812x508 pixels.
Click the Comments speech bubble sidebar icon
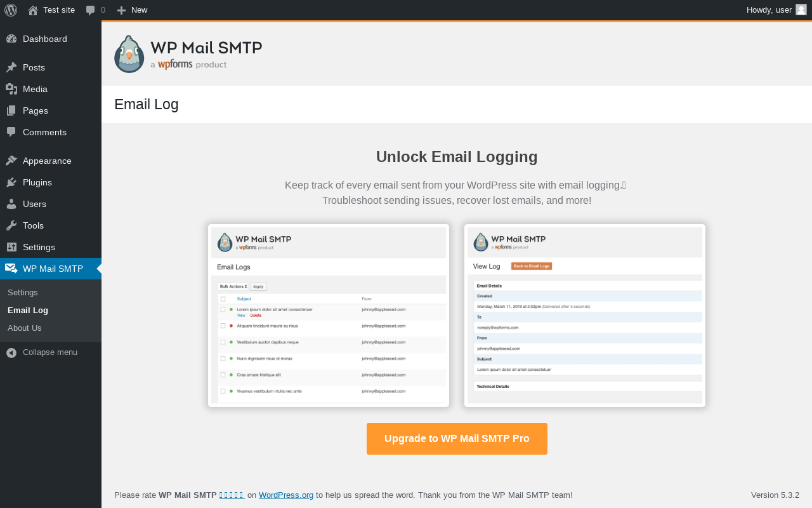click(x=11, y=132)
